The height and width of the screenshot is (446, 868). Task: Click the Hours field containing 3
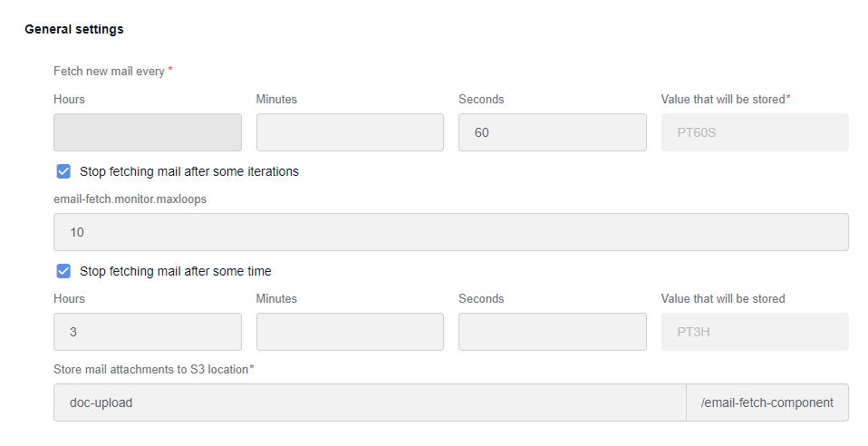pyautogui.click(x=148, y=332)
